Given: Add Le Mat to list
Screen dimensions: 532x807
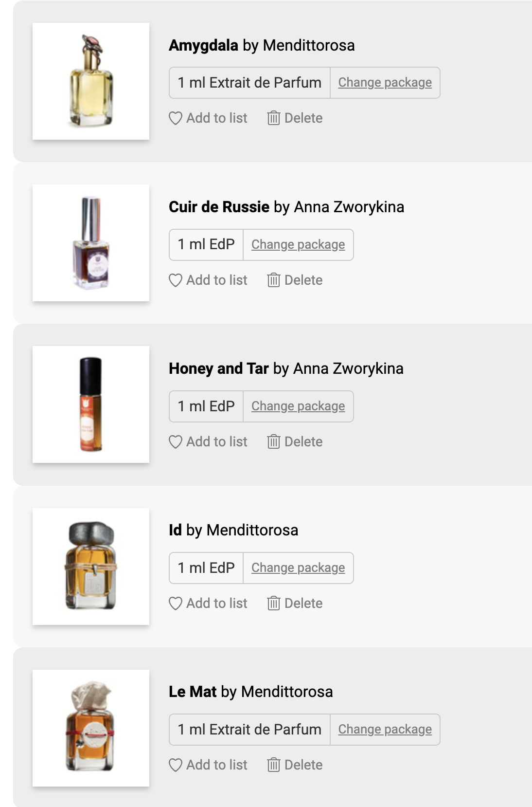Looking at the screenshot, I should pos(208,765).
